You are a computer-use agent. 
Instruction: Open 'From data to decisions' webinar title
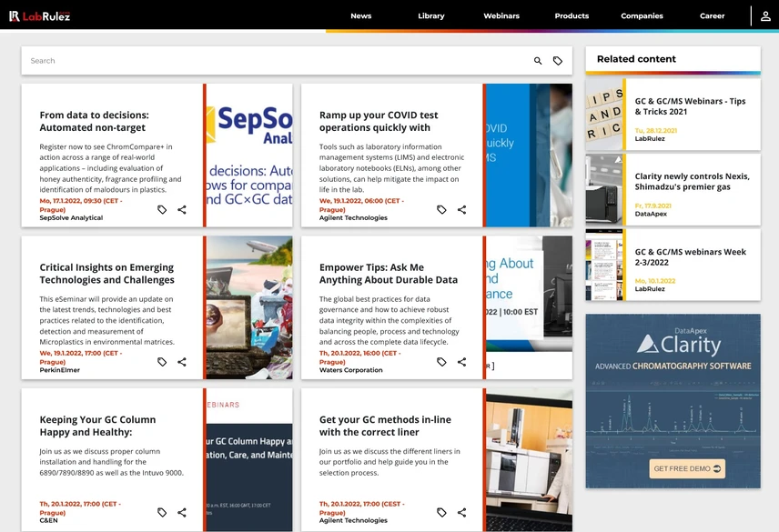pyautogui.click(x=94, y=121)
